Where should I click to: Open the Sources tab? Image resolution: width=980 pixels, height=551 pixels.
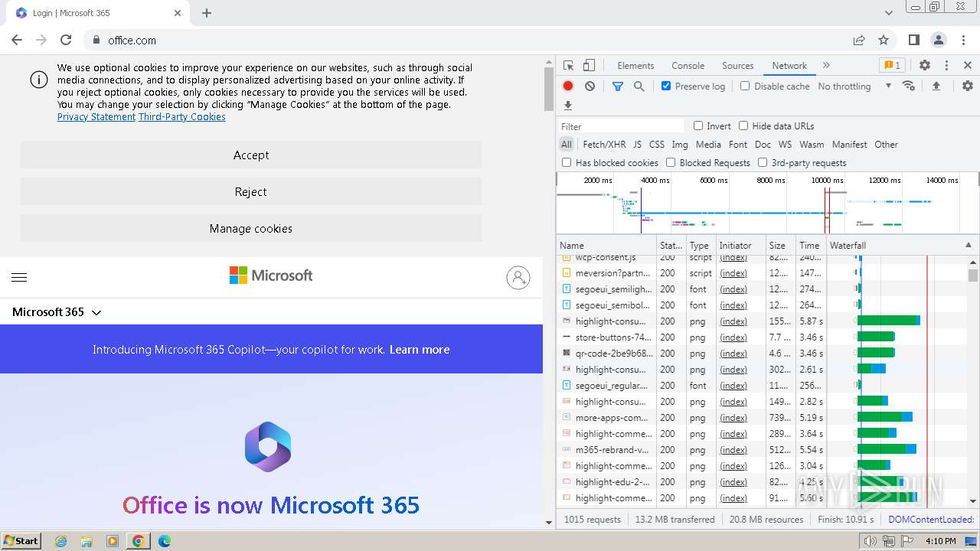coord(737,66)
